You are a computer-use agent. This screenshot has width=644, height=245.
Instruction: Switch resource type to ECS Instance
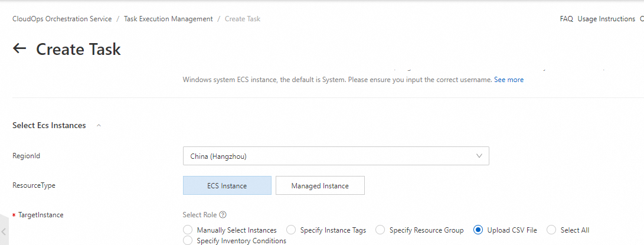[x=227, y=185]
